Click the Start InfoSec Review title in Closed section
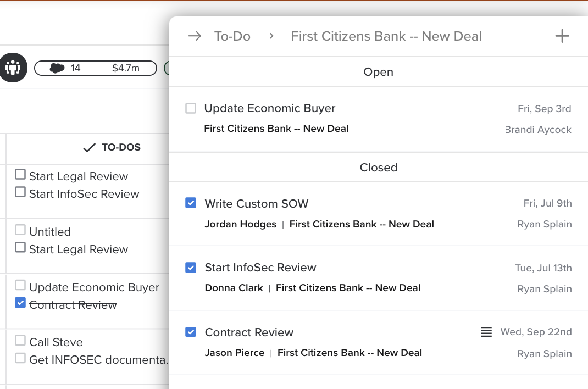 [x=260, y=267]
